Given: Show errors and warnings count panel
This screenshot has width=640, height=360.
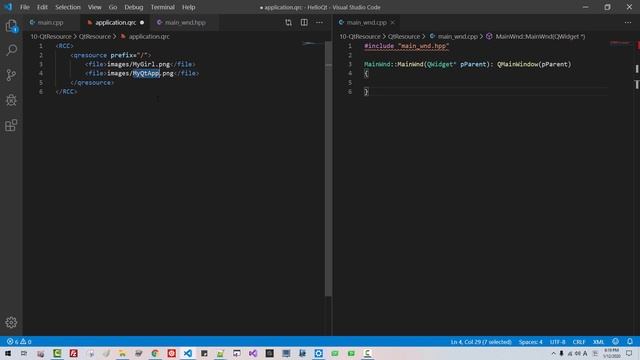Looking at the screenshot, I should [19, 342].
